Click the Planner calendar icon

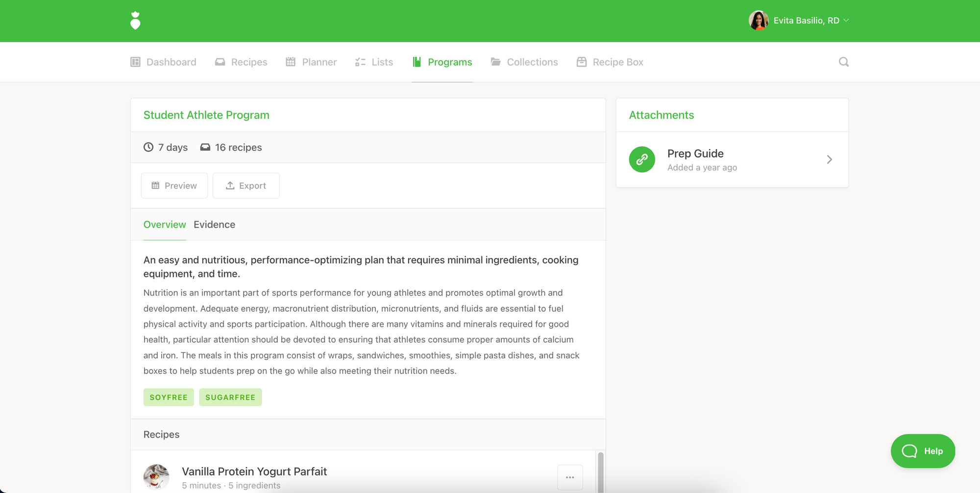click(291, 62)
